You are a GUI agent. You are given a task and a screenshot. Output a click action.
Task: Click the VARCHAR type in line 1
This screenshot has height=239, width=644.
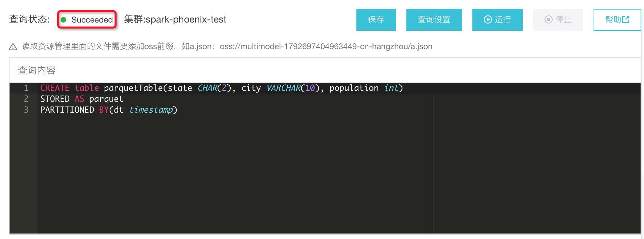pyautogui.click(x=283, y=88)
